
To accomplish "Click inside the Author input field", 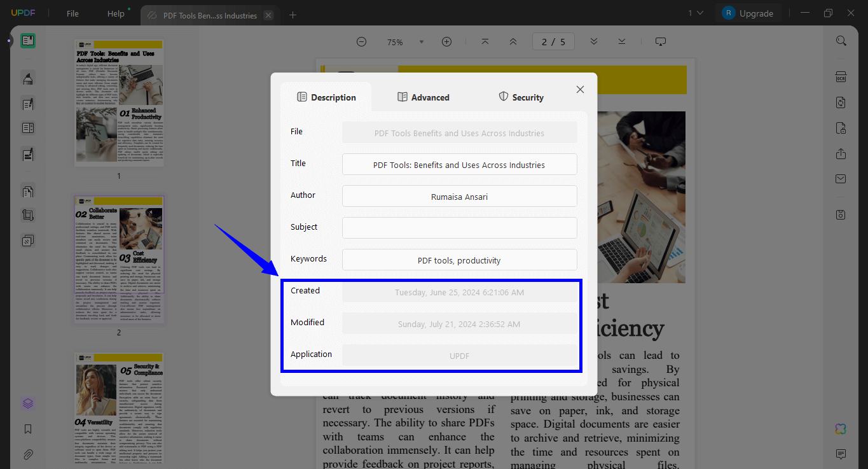I will tap(459, 196).
